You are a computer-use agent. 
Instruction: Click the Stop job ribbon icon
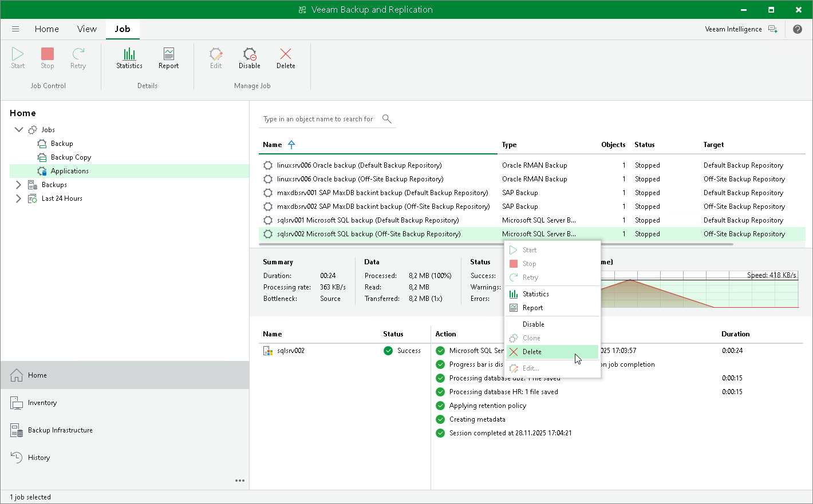click(48, 54)
